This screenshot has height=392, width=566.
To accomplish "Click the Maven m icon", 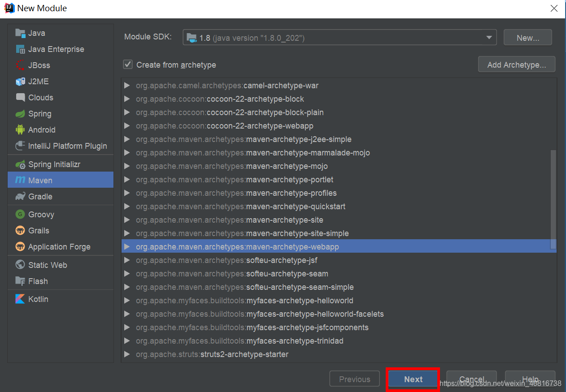I will point(20,180).
